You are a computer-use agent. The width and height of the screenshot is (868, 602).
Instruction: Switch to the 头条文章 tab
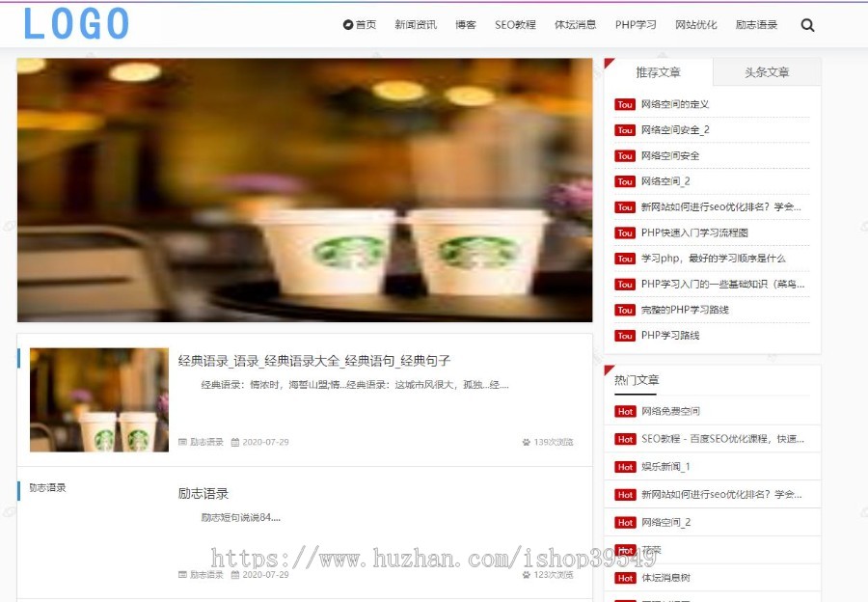click(767, 72)
